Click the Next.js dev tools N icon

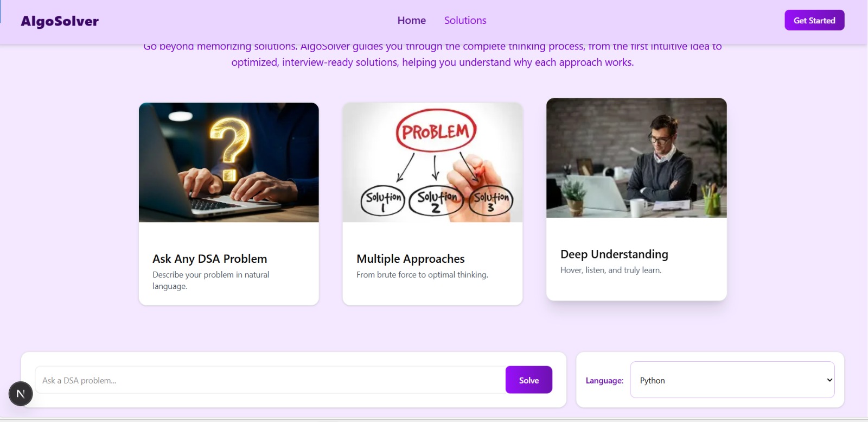click(21, 394)
